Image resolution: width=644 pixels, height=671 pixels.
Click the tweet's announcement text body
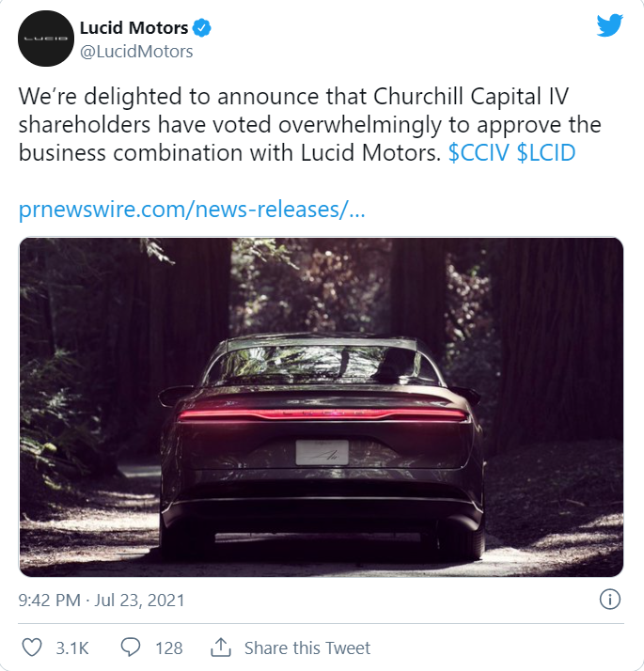[x=282, y=125]
